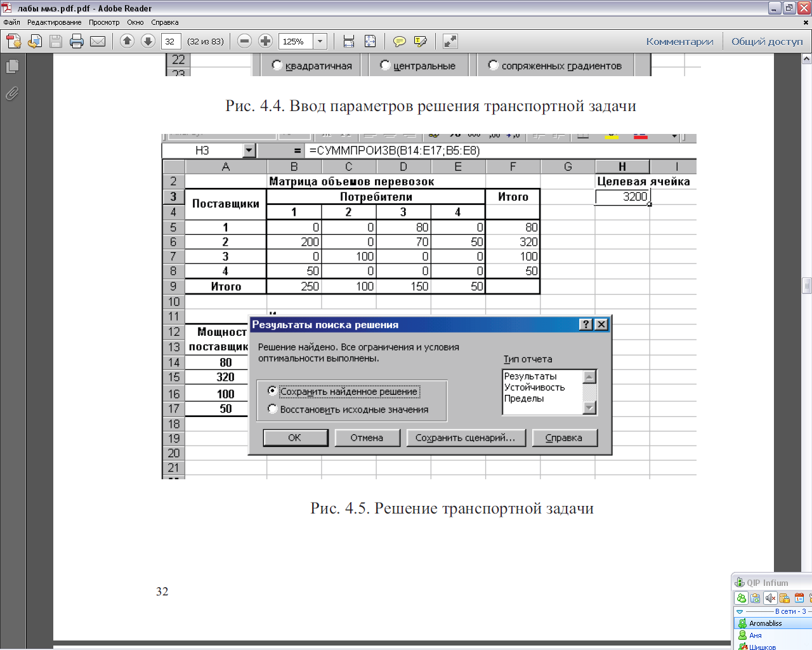Click the QIP Infium second toolbar icon with G

pos(756,598)
